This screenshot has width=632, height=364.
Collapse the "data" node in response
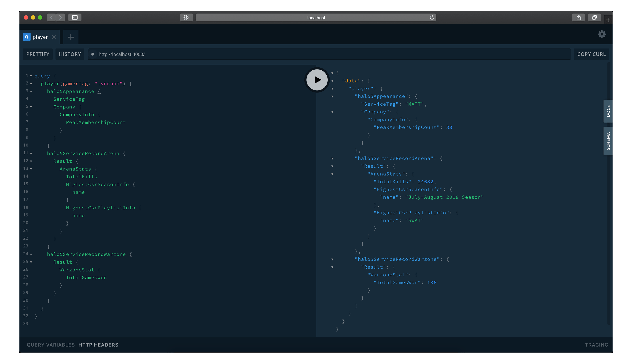(332, 81)
